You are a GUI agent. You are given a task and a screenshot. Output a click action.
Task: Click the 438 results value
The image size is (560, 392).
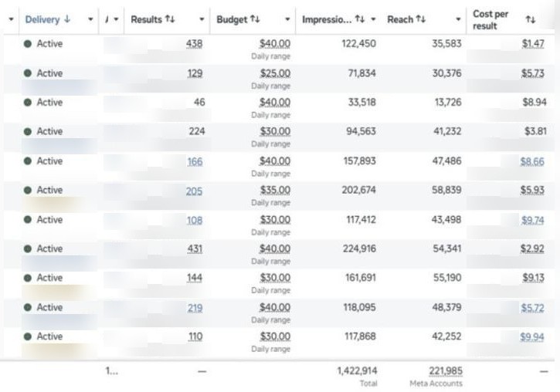click(x=195, y=44)
